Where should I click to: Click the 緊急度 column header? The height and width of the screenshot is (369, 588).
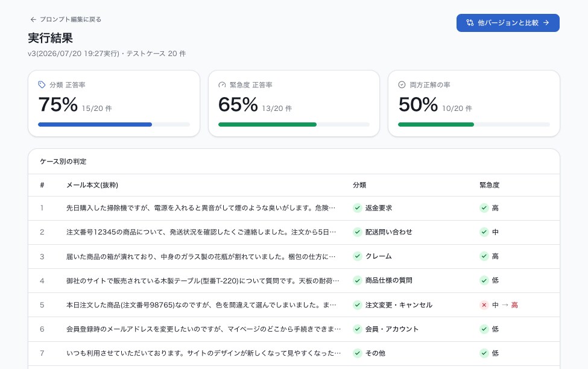(489, 185)
